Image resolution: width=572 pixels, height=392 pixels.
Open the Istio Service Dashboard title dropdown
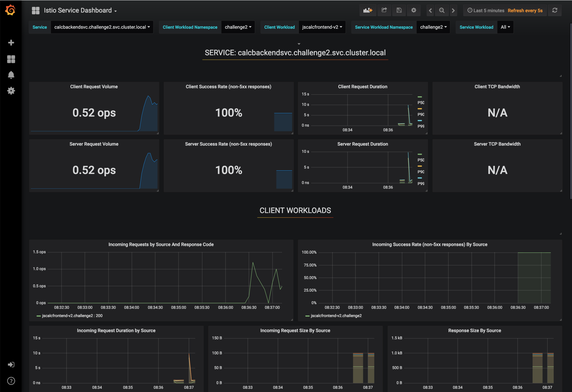[x=80, y=10]
